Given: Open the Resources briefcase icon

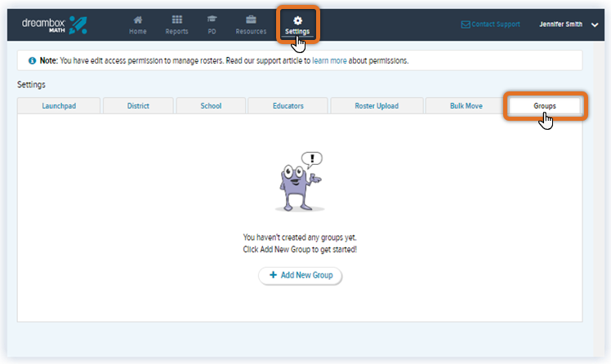Looking at the screenshot, I should click(x=251, y=20).
